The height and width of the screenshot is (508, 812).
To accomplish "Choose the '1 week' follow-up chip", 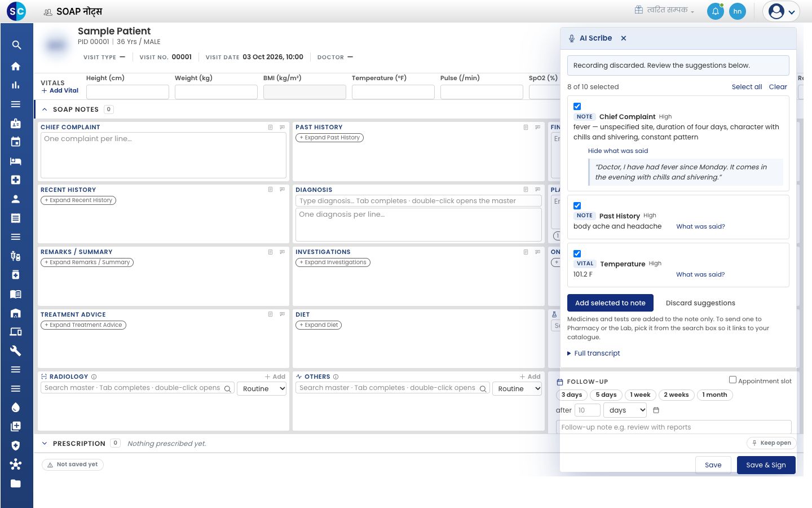I will click(640, 395).
